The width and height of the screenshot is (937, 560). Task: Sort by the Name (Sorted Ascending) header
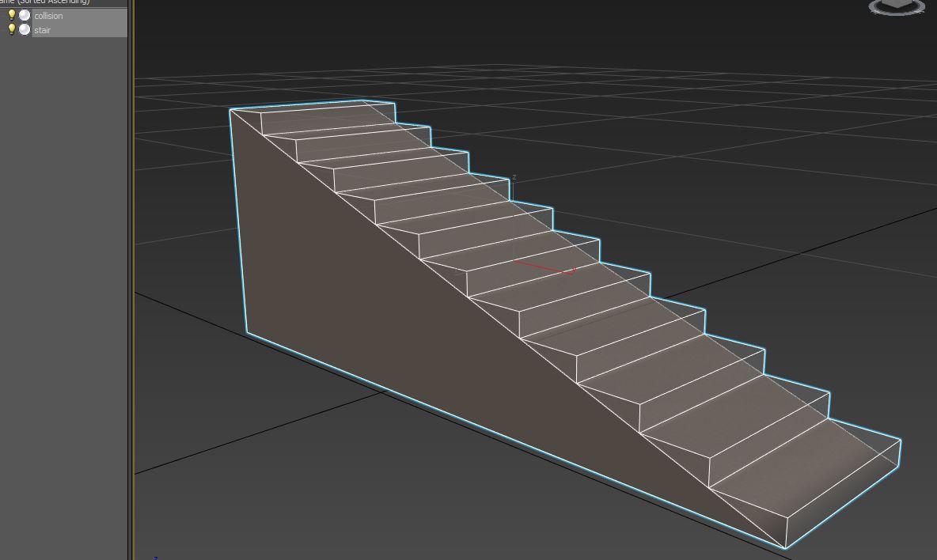[63, 2]
